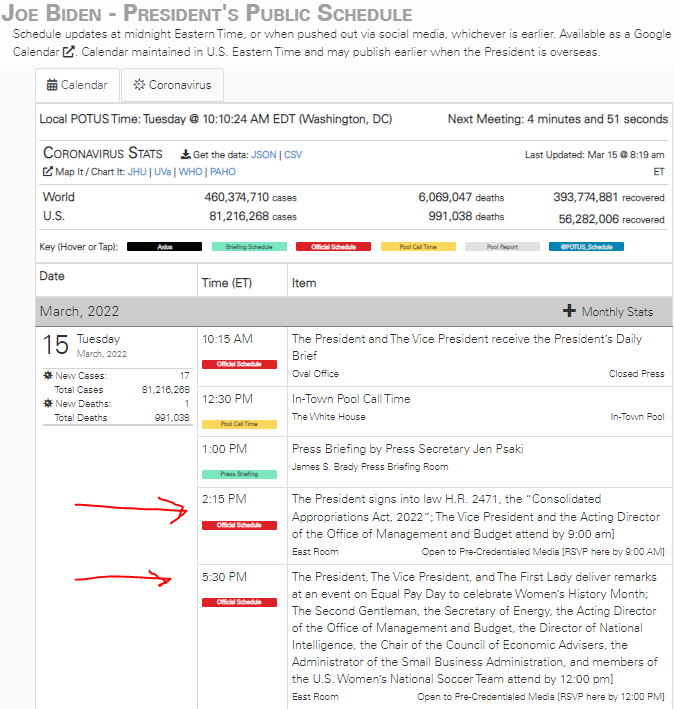The image size is (674, 709).
Task: Click Official Schedule badge under 2:15 PM
Action: tap(239, 525)
